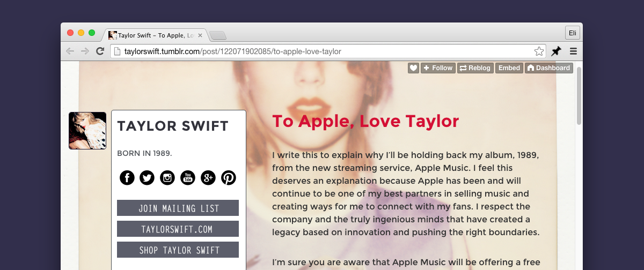Open the Instagram icon in the sidebar
The image size is (644, 270).
click(x=167, y=178)
